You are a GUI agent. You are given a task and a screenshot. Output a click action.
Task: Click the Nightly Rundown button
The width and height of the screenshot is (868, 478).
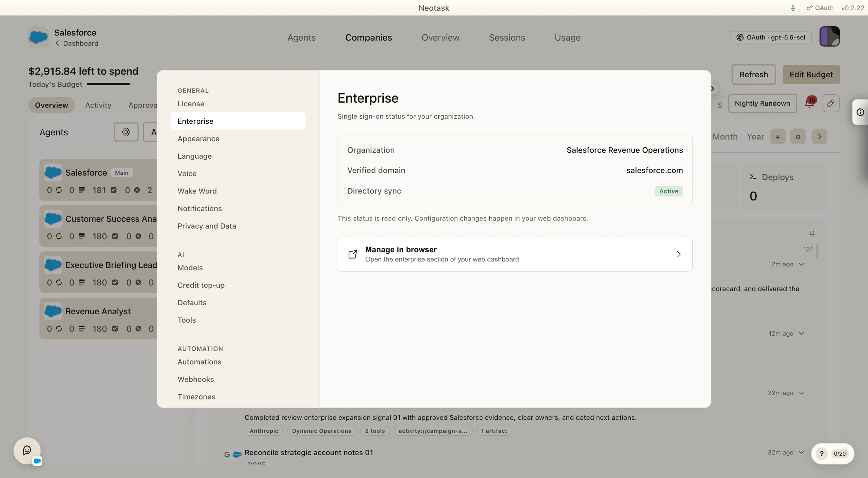click(762, 103)
